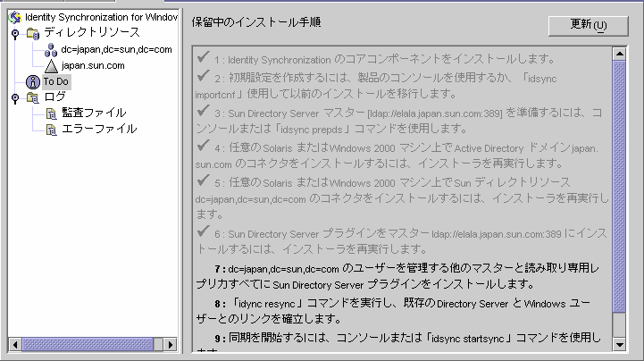The width and height of the screenshot is (644, 361).
Task: Select the To Do tree item
Action: pyautogui.click(x=56, y=81)
